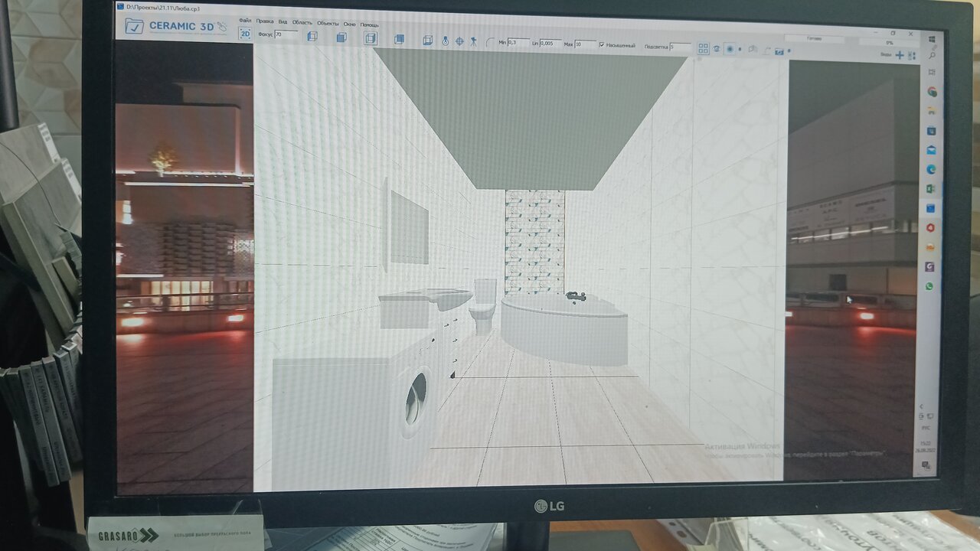Viewport: 980px width, 551px height.
Task: Click the Lin value field
Action: (x=550, y=44)
